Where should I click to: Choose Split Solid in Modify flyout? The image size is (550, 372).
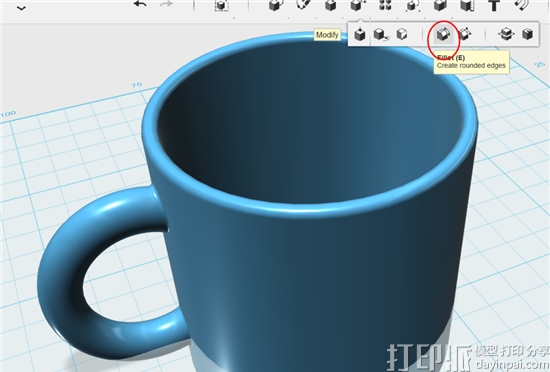[506, 34]
